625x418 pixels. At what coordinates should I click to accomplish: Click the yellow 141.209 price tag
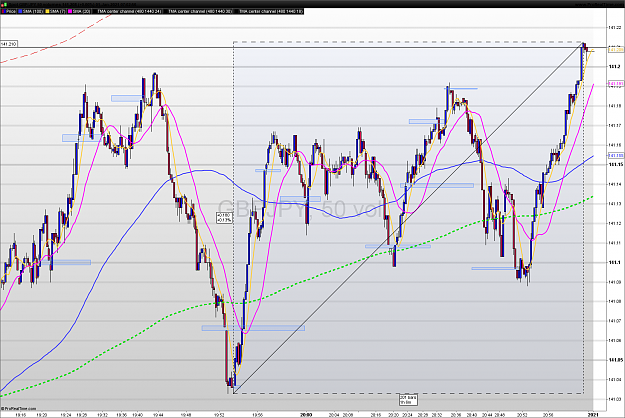[x=616, y=50]
